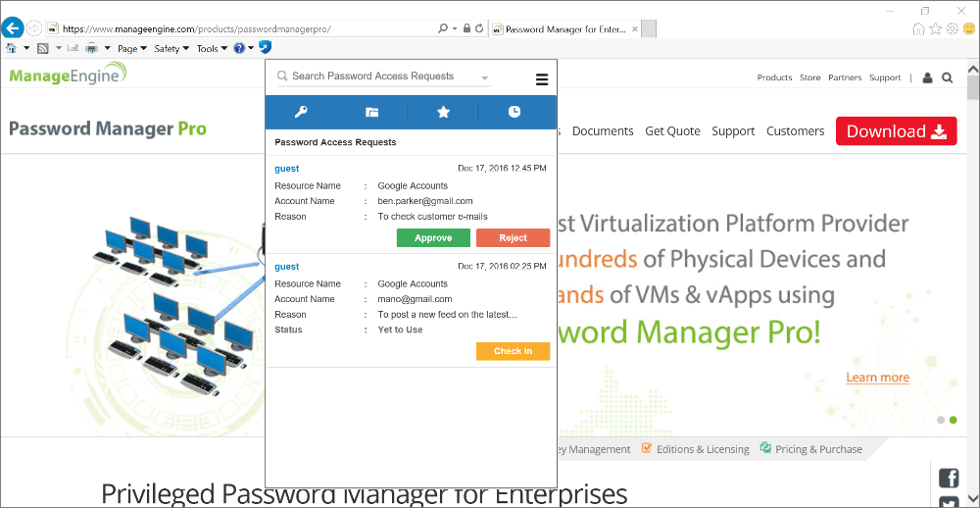Open the Customers nav item

pos(795,131)
